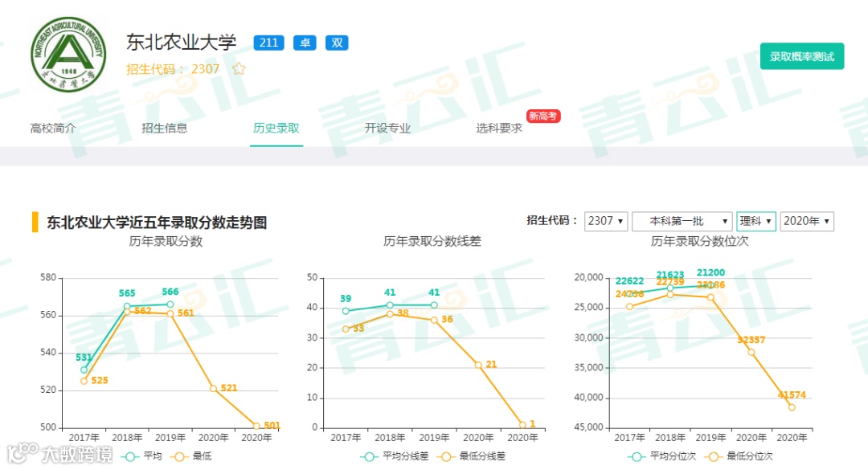Click the 历年录取分数线差 chart title
This screenshot has width=868, height=470.
pyautogui.click(x=432, y=241)
